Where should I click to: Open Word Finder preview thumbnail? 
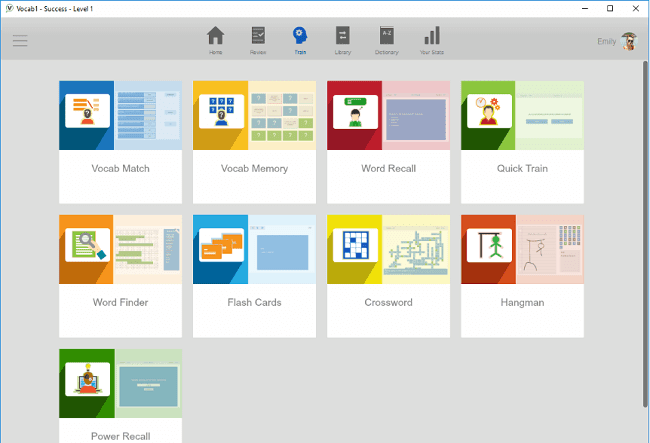148,249
